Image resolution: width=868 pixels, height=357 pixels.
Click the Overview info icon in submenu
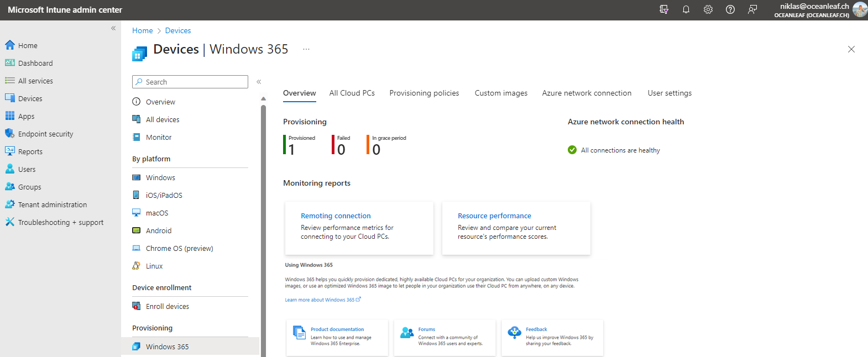coord(137,102)
